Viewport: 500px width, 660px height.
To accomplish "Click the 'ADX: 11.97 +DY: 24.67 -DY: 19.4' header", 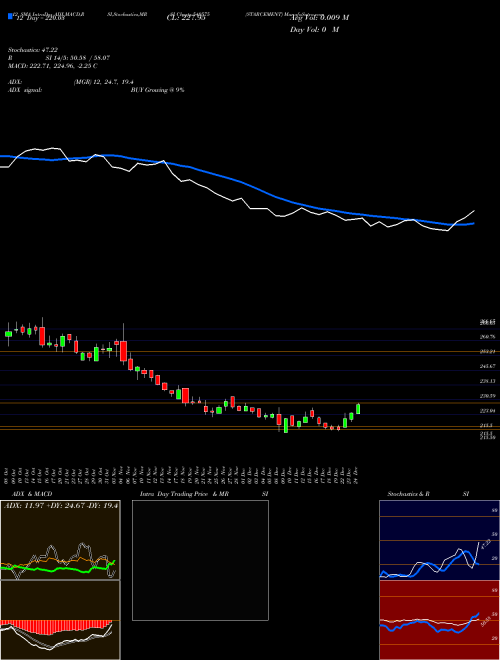I will point(61,506).
